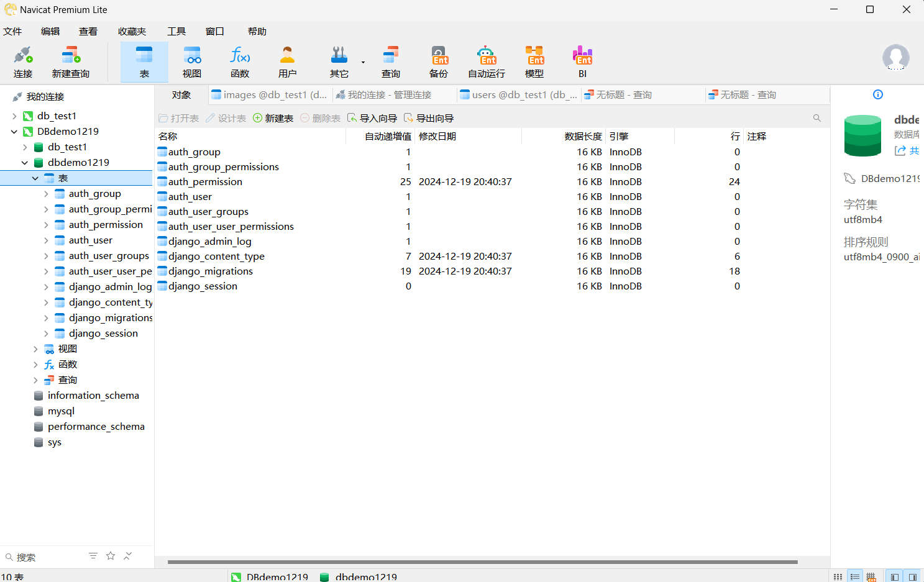Viewport: 924px width, 582px height.
Task: Click the 连接 (Connection) toolbar icon
Action: click(x=23, y=62)
